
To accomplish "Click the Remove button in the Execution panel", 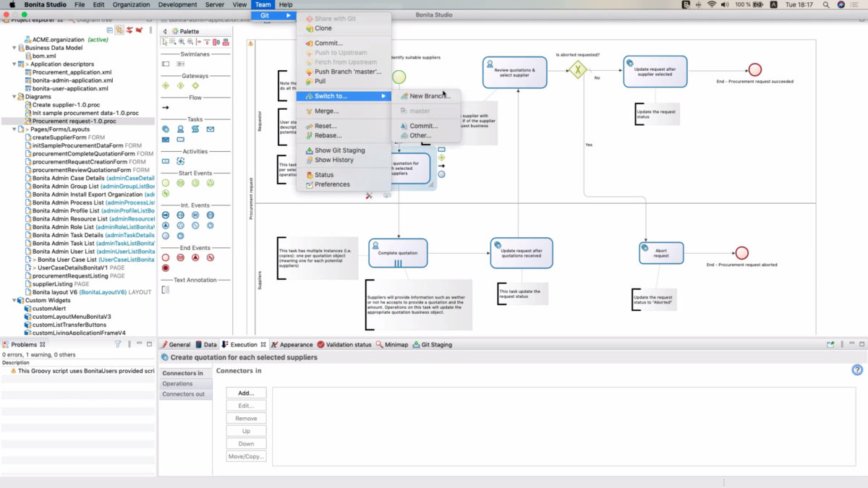I will (246, 417).
